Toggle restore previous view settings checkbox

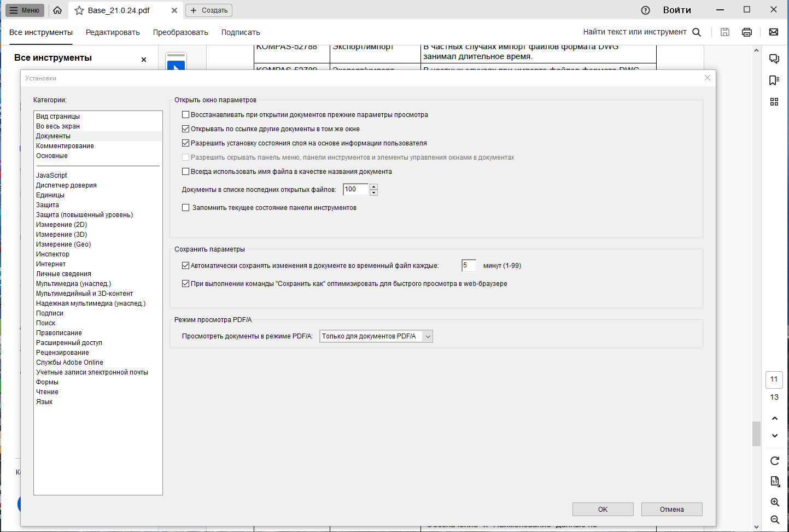pos(186,115)
